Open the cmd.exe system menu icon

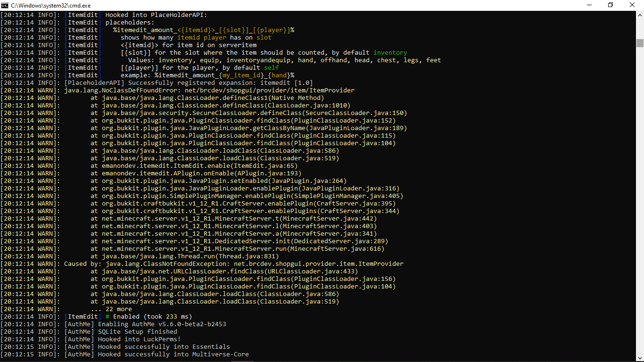click(x=5, y=5)
